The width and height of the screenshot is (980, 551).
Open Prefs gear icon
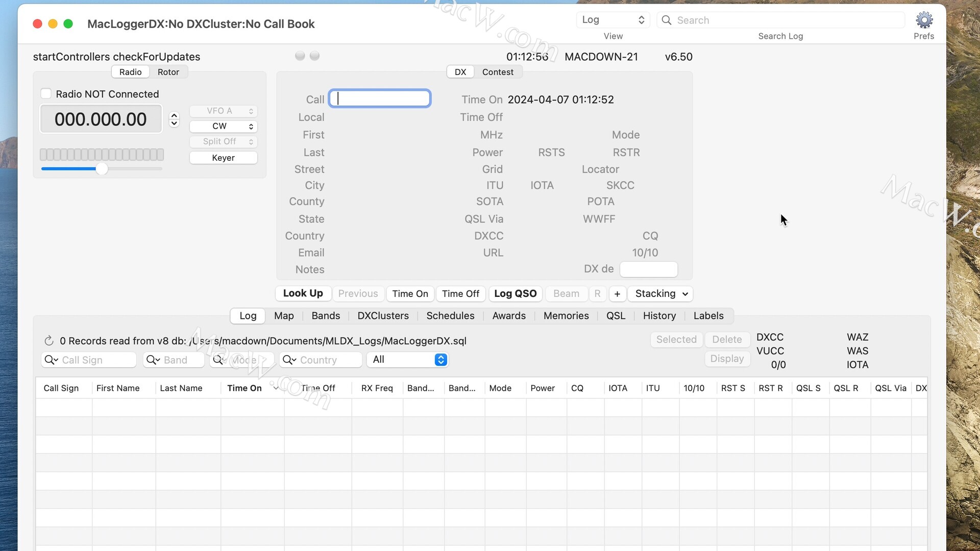coord(924,20)
